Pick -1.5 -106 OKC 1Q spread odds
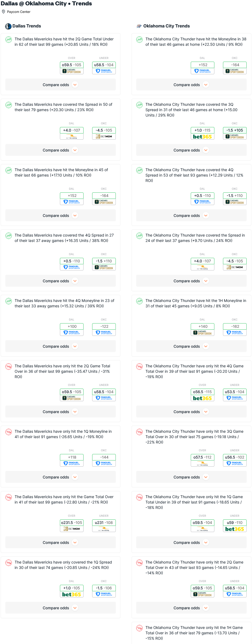The width and height of the screenshot is (252, 644). [x=104, y=588]
